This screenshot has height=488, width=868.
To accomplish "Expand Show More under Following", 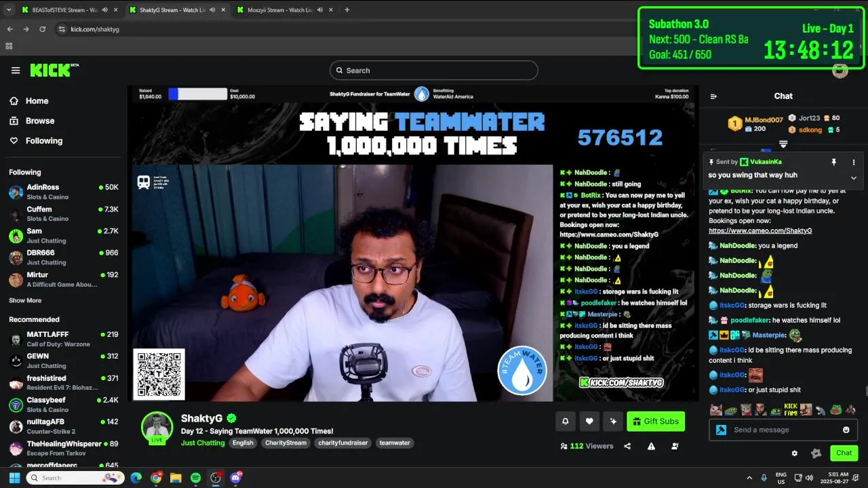I will tap(25, 300).
